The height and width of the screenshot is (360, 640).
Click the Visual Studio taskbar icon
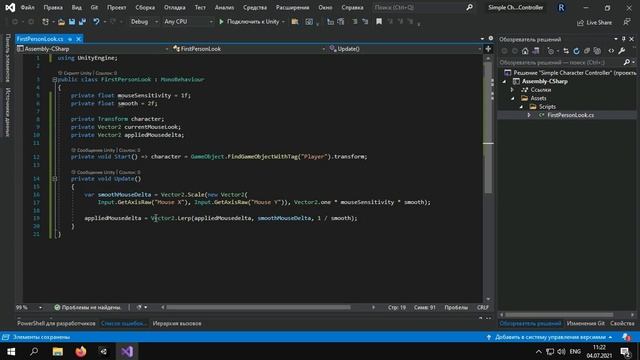(x=127, y=351)
